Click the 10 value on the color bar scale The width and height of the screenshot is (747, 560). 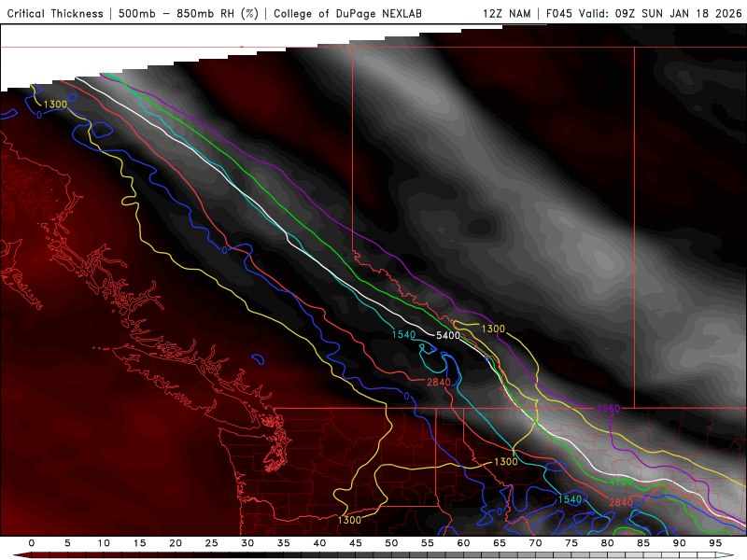pos(104,543)
